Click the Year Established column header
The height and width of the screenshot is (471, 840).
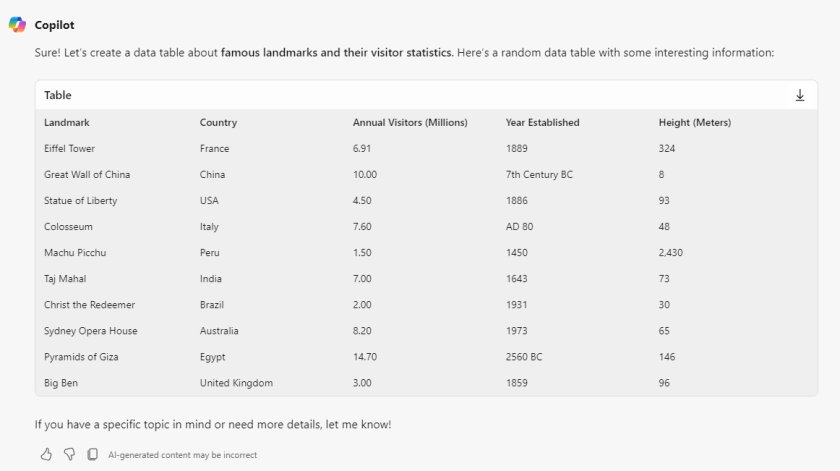542,123
